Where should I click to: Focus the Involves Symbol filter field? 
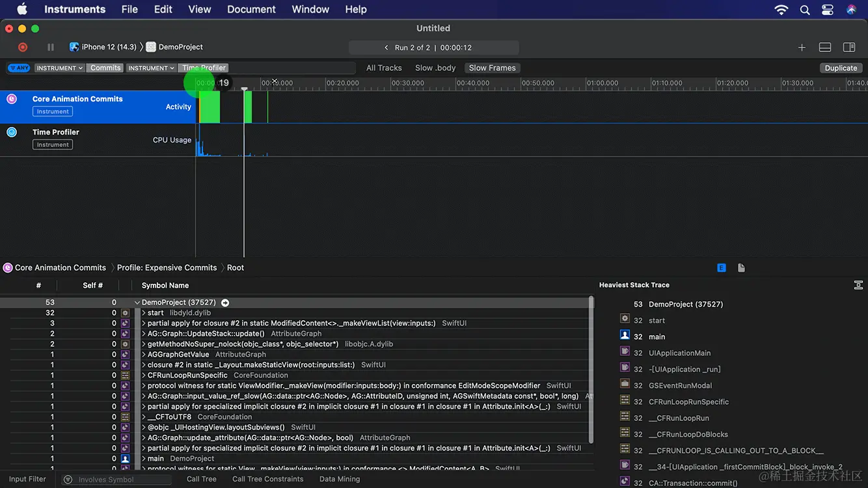(116, 480)
